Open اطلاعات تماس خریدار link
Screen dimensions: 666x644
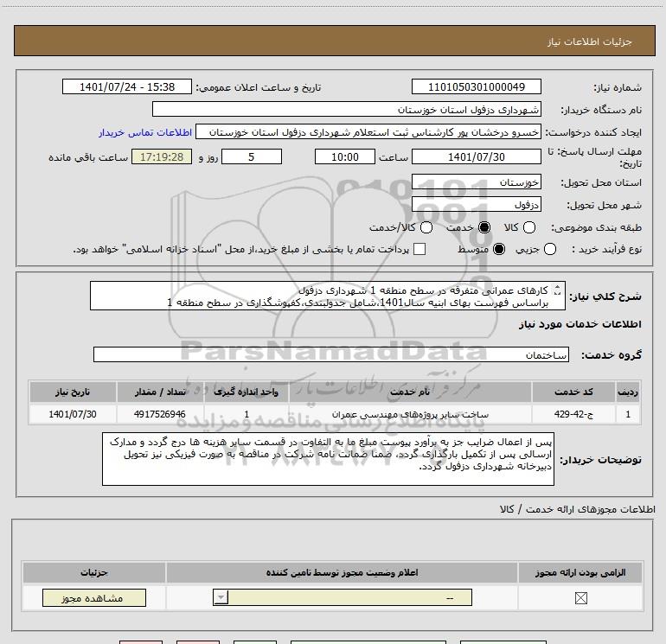click(145, 132)
